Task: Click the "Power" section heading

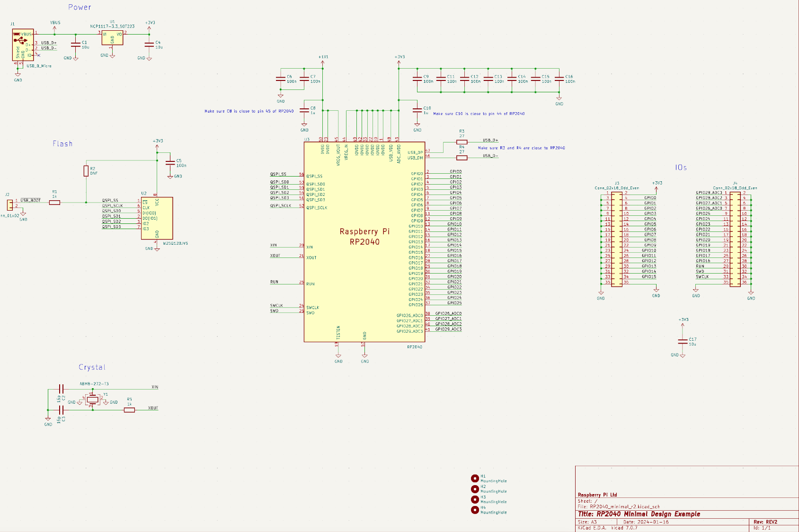Action: (x=80, y=7)
